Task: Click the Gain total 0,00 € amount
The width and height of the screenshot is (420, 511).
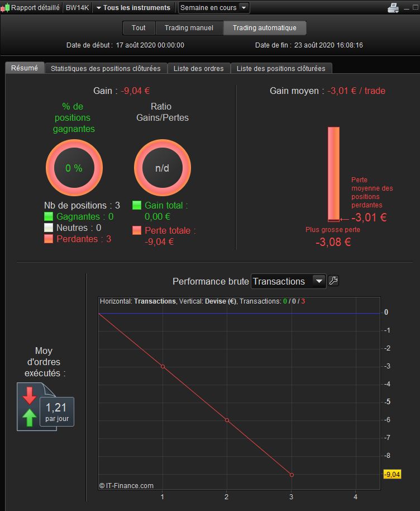Action: tap(157, 217)
